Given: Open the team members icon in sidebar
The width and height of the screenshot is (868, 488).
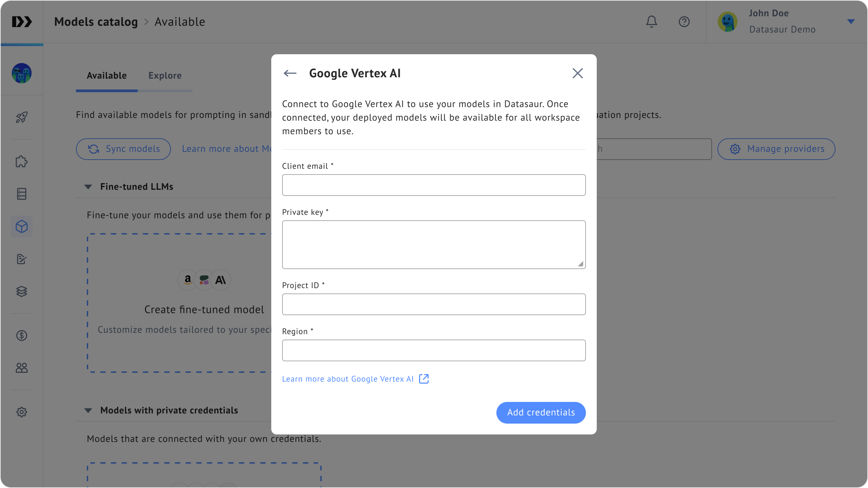Looking at the screenshot, I should tap(22, 368).
